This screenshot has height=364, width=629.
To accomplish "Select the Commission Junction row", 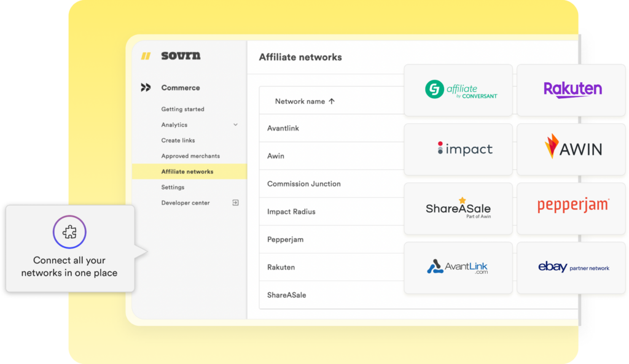I will click(x=332, y=184).
